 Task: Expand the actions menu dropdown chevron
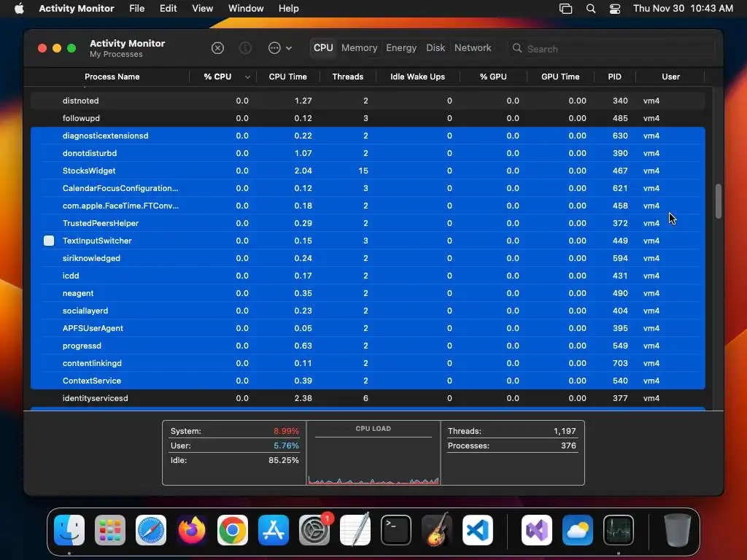pos(289,48)
